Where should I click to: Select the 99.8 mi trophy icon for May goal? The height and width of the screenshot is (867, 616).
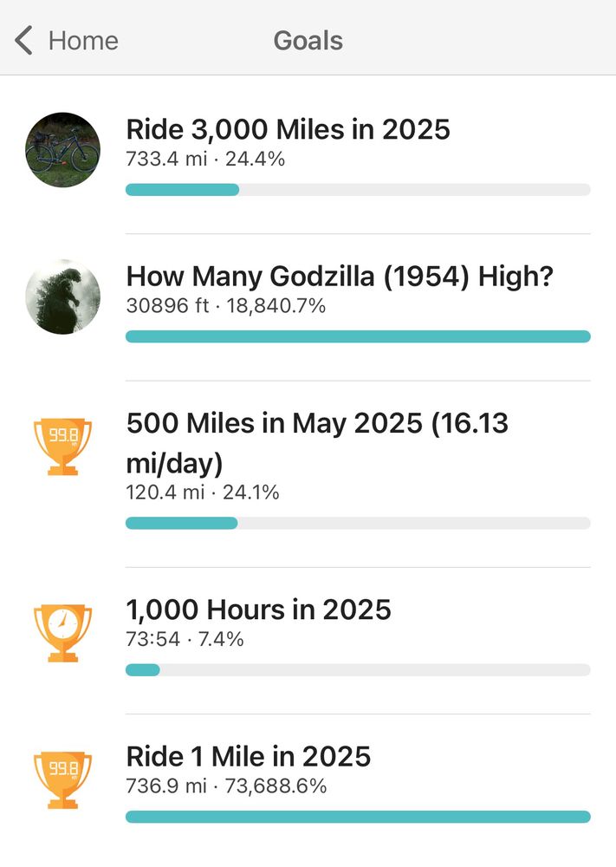point(63,443)
